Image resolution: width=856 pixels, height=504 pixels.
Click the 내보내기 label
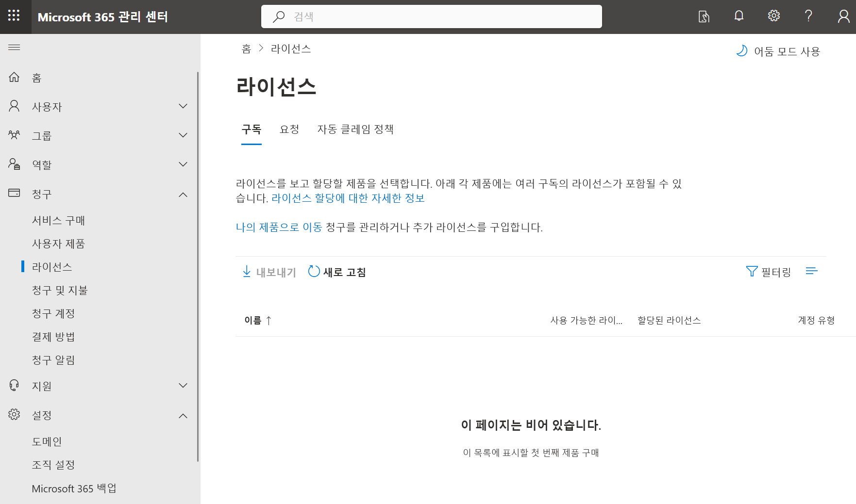pos(276,272)
